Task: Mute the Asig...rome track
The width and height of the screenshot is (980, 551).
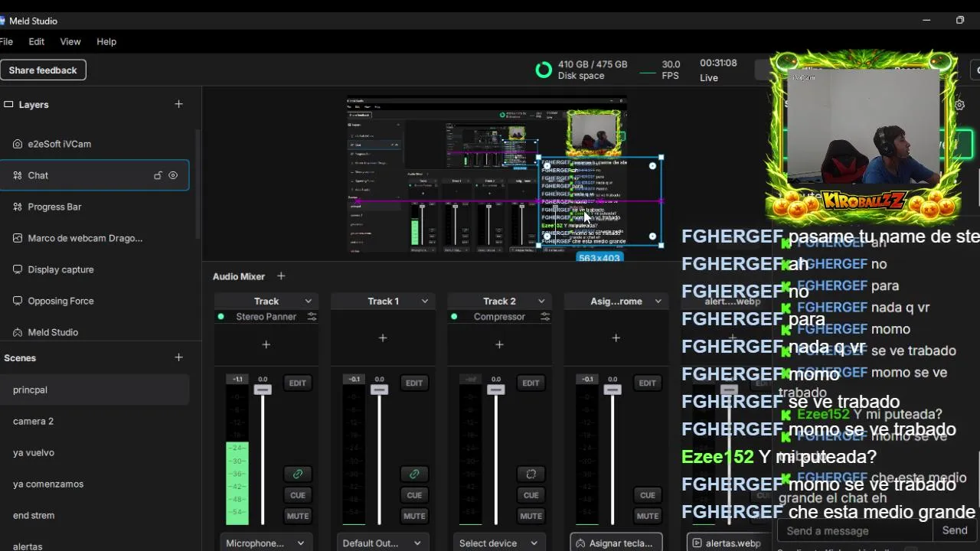Action: [647, 516]
